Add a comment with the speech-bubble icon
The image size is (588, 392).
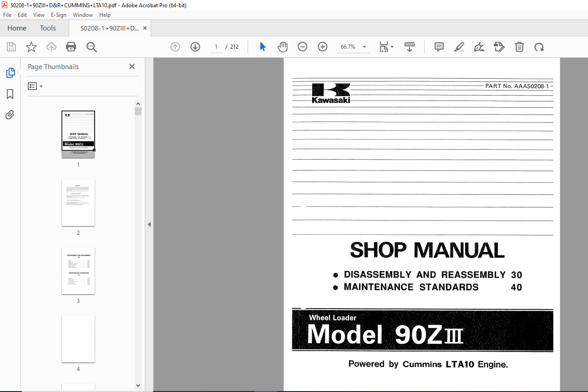(439, 47)
